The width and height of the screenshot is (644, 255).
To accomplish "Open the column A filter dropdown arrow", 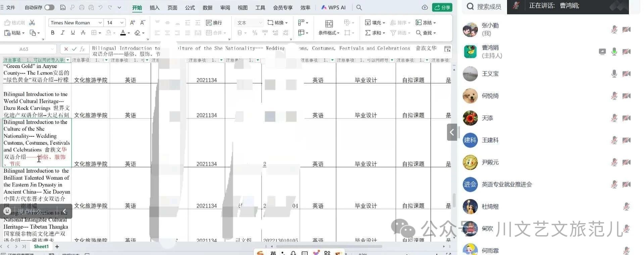I will [68, 60].
